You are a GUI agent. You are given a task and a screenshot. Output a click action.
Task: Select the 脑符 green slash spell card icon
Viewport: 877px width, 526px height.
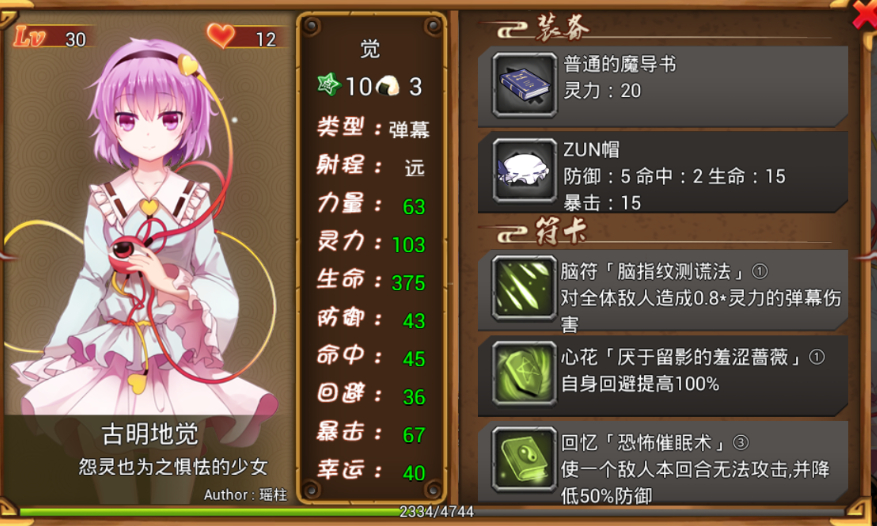click(x=524, y=288)
